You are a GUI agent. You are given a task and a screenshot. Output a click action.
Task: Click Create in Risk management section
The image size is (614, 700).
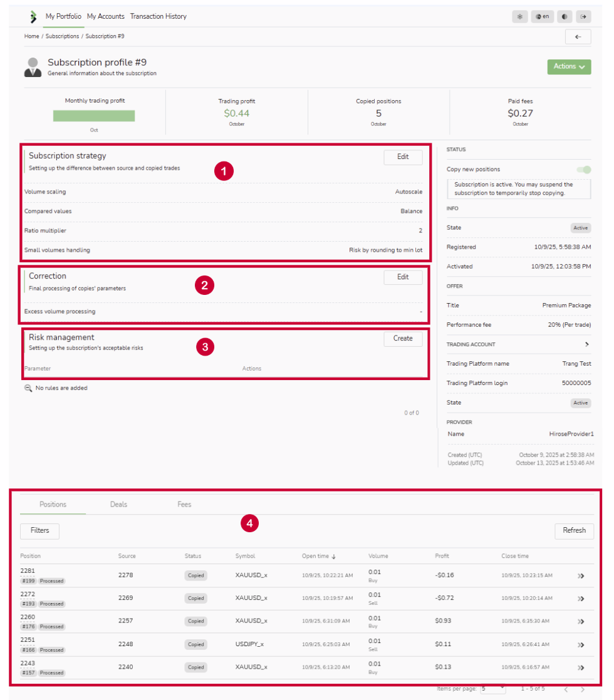point(403,338)
